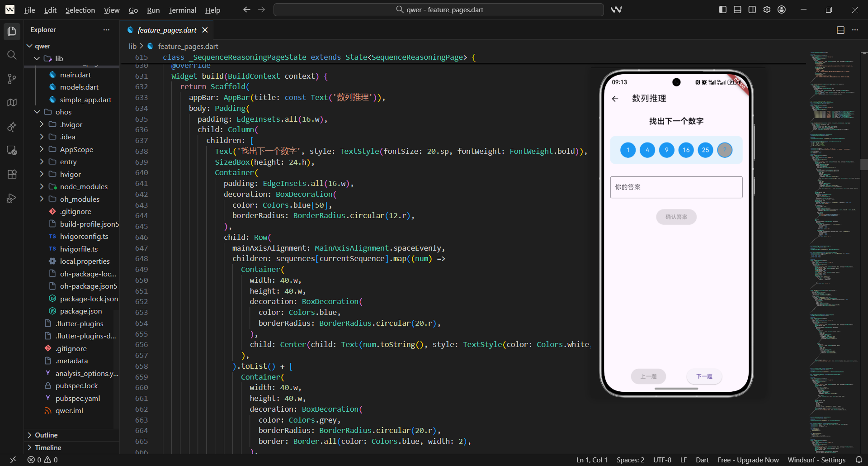
Task: Open pubspec.yaml in the explorer
Action: point(78,398)
